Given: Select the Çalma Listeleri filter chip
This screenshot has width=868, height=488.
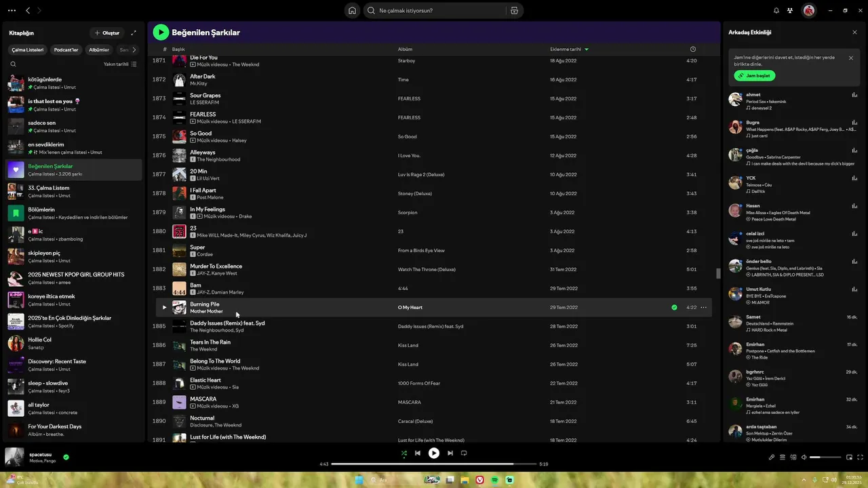Looking at the screenshot, I should (x=28, y=49).
